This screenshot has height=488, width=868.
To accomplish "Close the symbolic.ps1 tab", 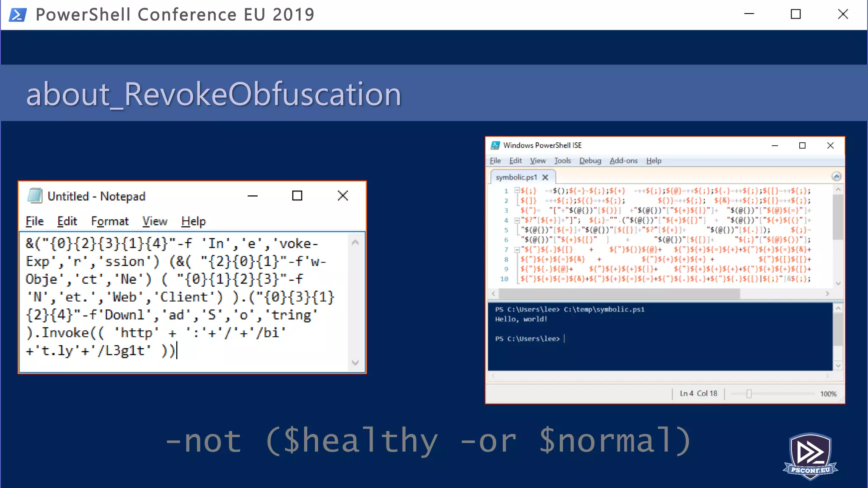I will [x=545, y=177].
